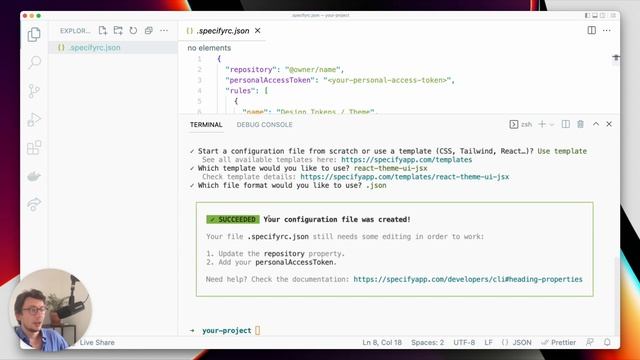The width and height of the screenshot is (640, 360).
Task: Switch to the DEBUG CONSOLE tab
Action: point(264,124)
